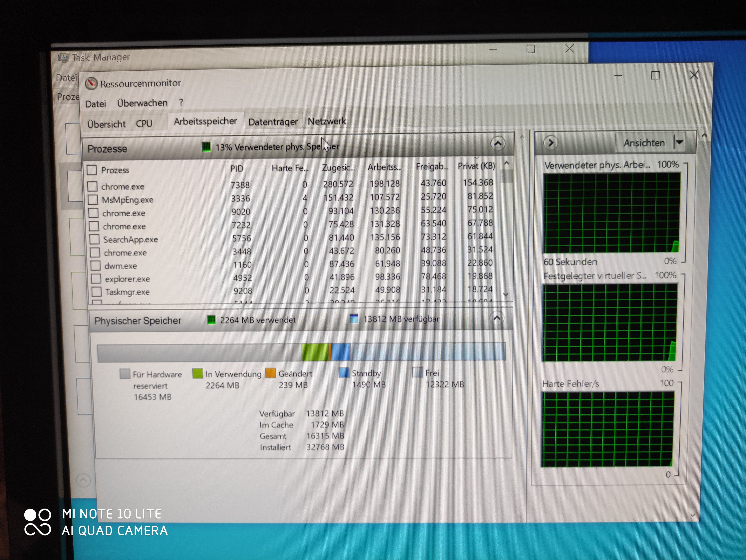
Task: Check the box for MsMpEng.exe
Action: [x=93, y=200]
